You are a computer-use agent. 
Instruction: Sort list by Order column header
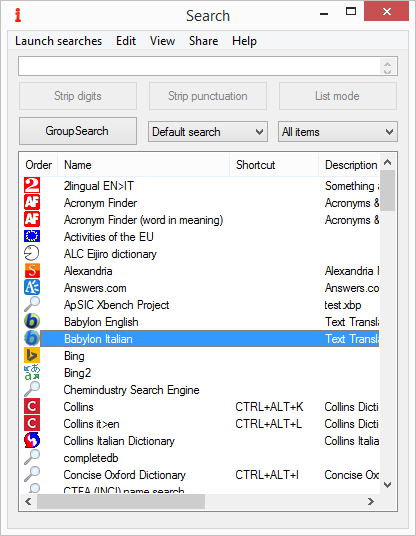pos(38,165)
